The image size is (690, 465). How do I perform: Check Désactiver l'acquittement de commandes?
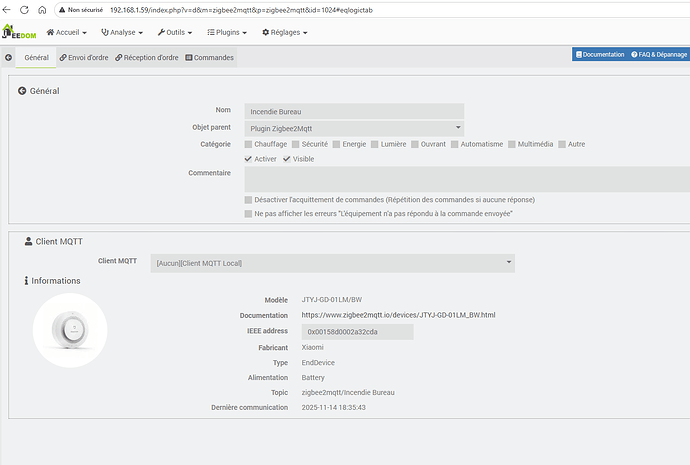click(x=248, y=200)
